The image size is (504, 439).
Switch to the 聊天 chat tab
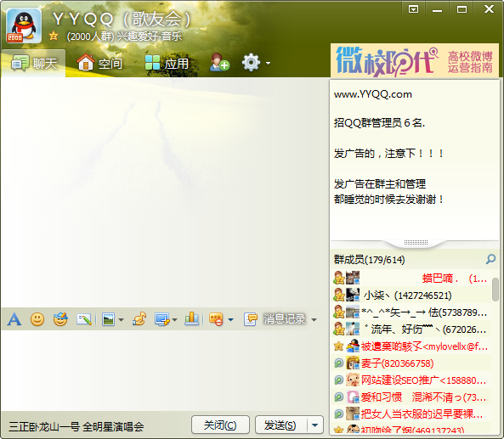pos(33,63)
